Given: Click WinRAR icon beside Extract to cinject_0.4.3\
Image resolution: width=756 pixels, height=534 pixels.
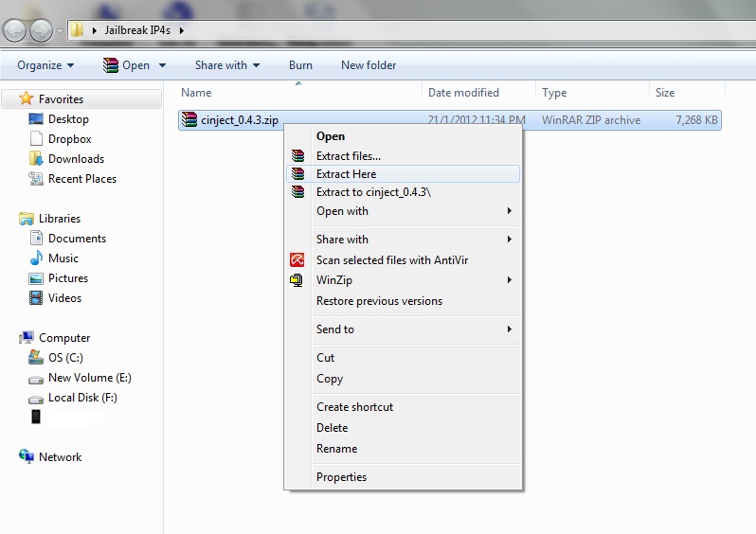Looking at the screenshot, I should pos(298,192).
